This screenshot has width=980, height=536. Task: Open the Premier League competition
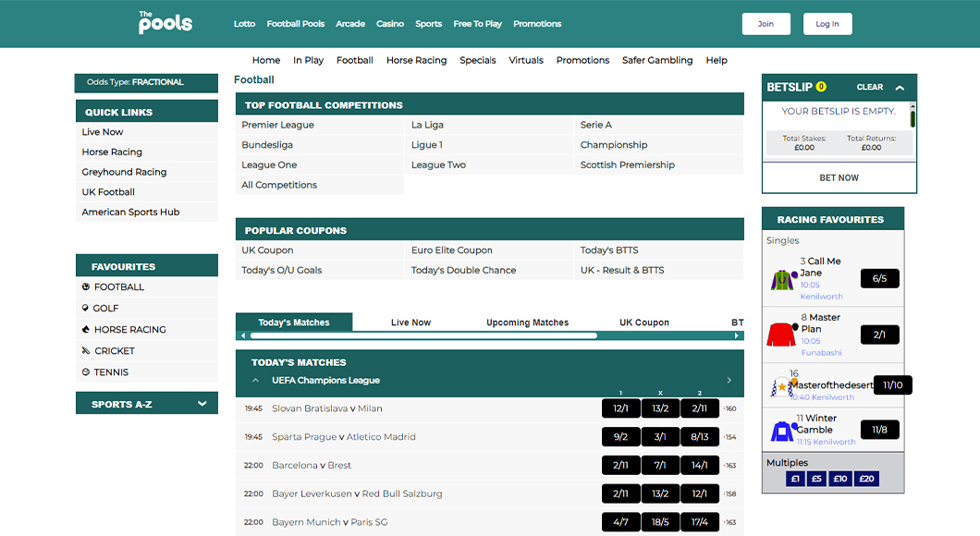pyautogui.click(x=277, y=125)
